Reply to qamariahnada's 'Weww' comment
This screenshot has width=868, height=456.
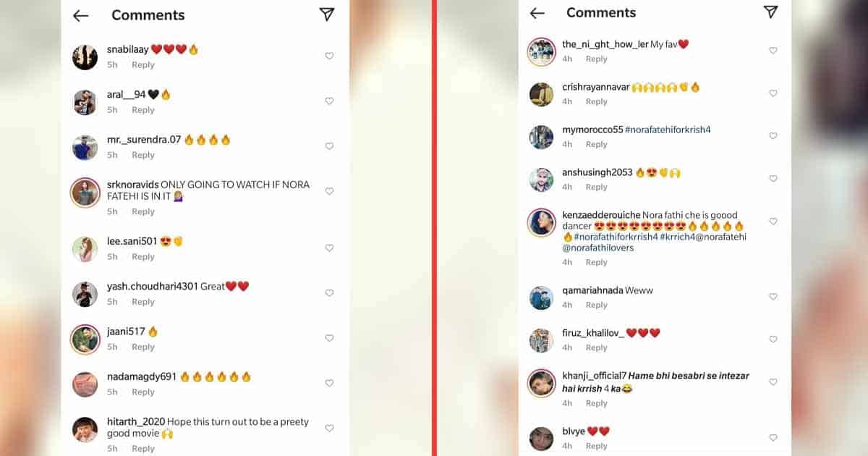597,305
